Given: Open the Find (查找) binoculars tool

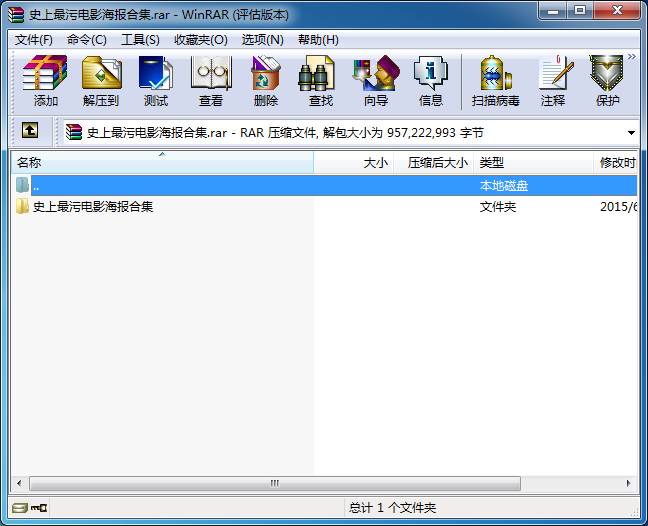Looking at the screenshot, I should (321, 81).
